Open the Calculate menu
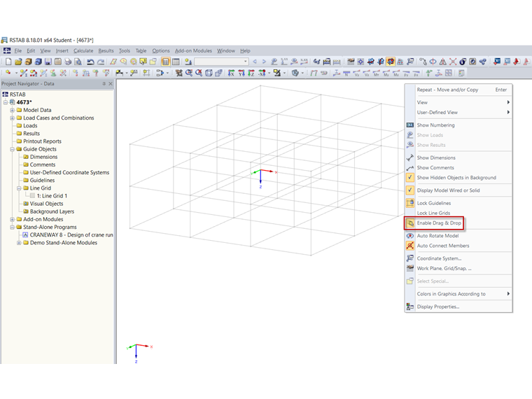The height and width of the screenshot is (399, 532). pos(83,50)
